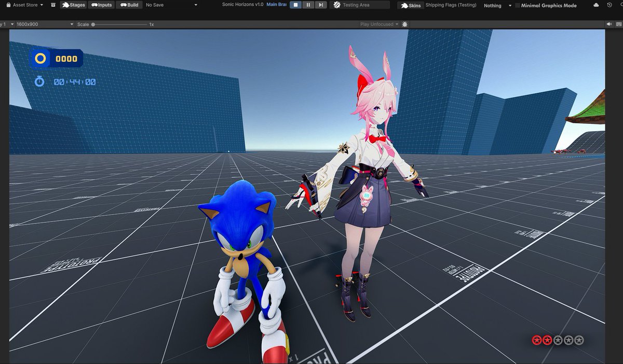Click the first red star medal
This screenshot has height=364, width=623.
537,340
